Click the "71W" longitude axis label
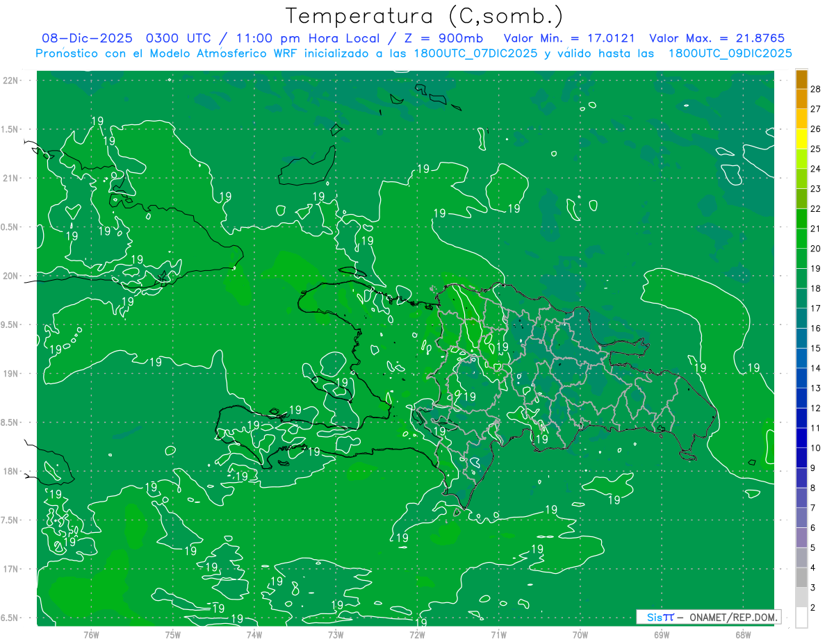 498,634
